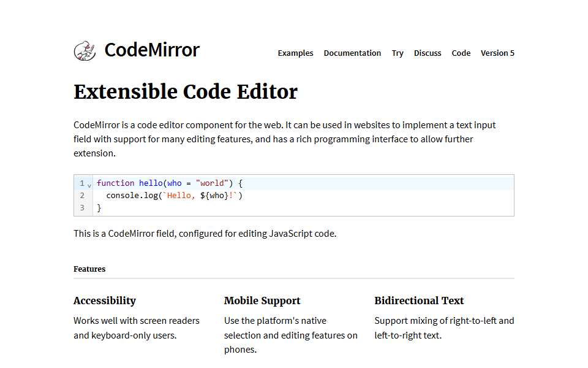Click the Mobile Support feature heading
Image resolution: width=588 pixels, height=368 pixels.
point(262,301)
